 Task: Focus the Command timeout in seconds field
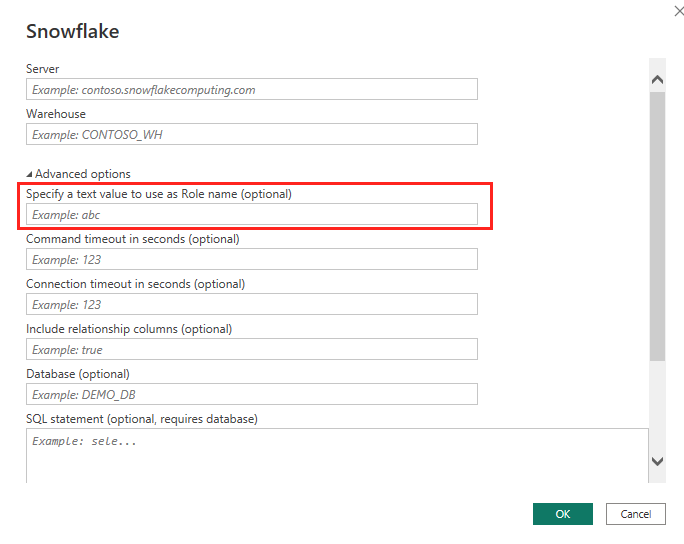point(252,260)
